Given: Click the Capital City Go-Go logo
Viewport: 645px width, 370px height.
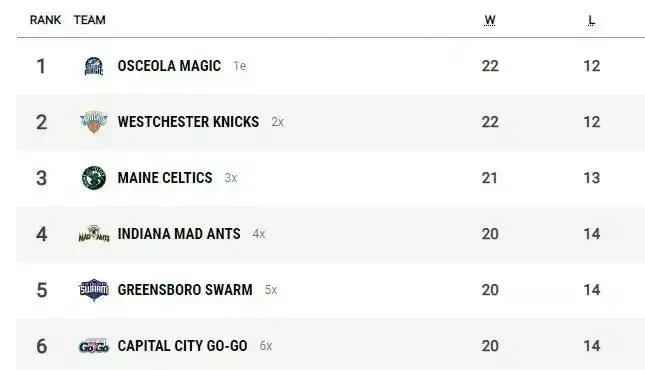Looking at the screenshot, I should point(94,346).
